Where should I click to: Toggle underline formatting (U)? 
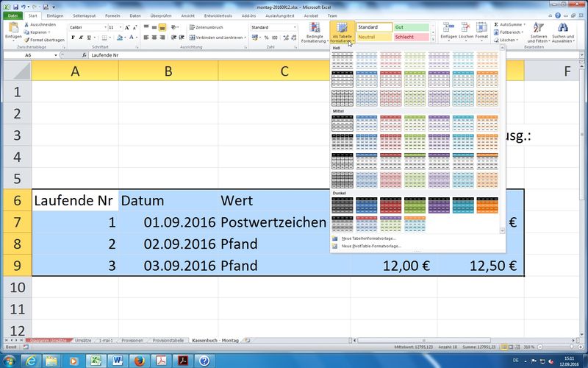coord(89,38)
